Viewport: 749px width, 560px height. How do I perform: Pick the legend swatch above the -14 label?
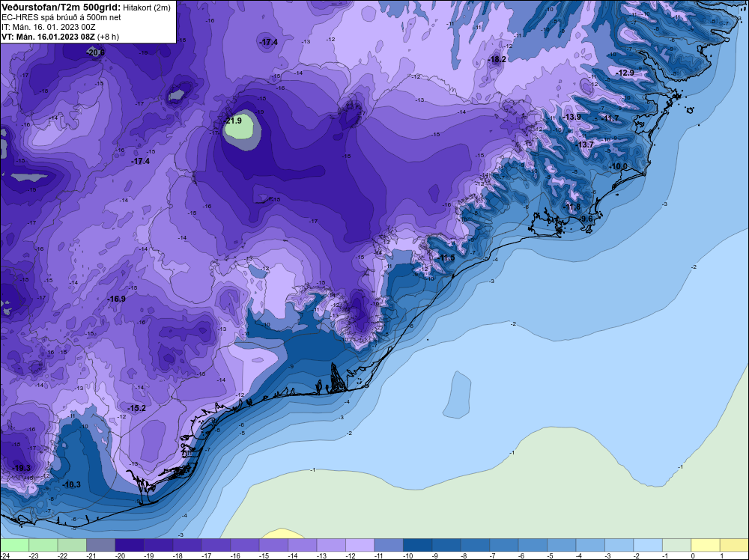[x=303, y=545]
